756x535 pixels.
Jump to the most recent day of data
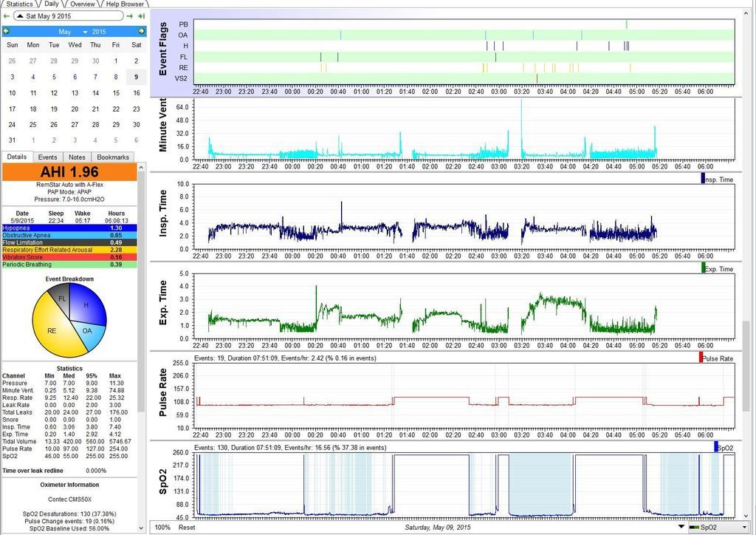[141, 16]
